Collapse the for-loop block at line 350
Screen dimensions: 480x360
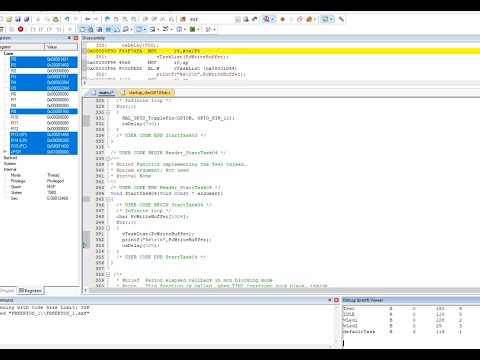click(x=108, y=228)
